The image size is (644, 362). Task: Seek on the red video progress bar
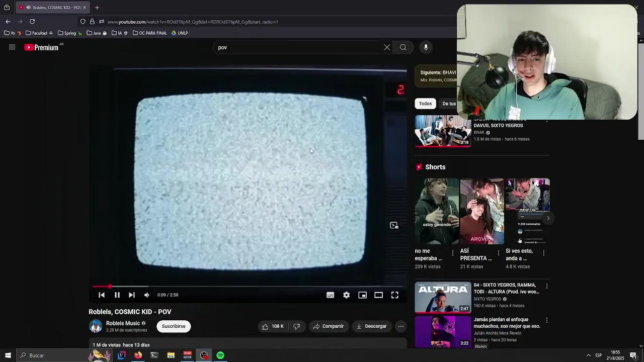248,287
